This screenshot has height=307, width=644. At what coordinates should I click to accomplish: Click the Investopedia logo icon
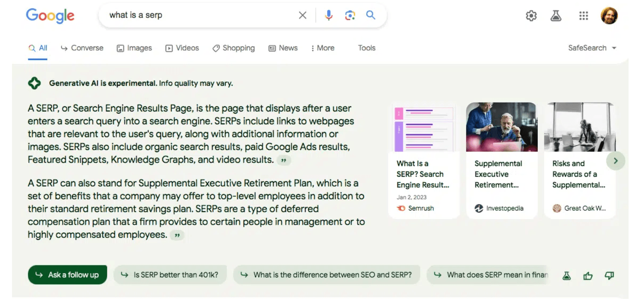(x=479, y=208)
